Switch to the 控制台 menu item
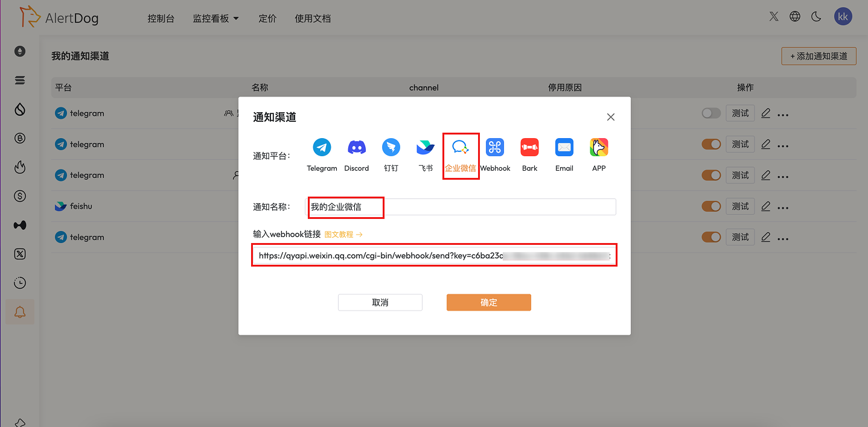868x427 pixels. coord(161,18)
